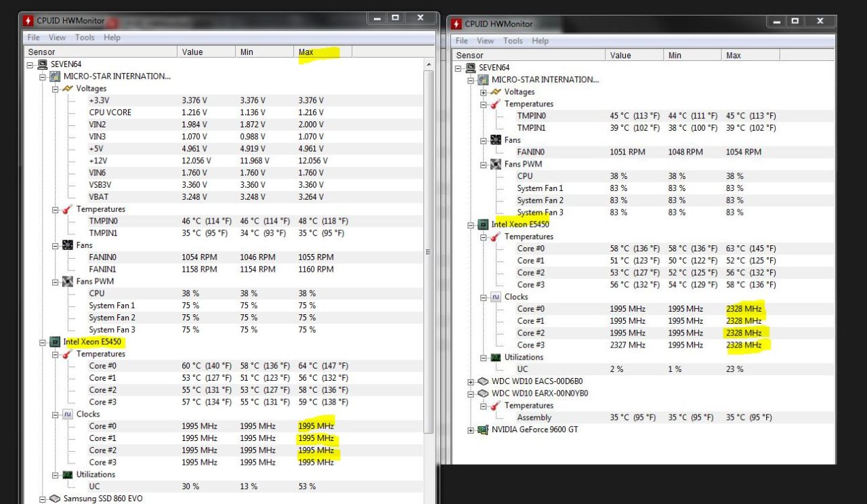The image size is (867, 504).
Task: Click Utilizations icon in right window
Action: coord(496,357)
